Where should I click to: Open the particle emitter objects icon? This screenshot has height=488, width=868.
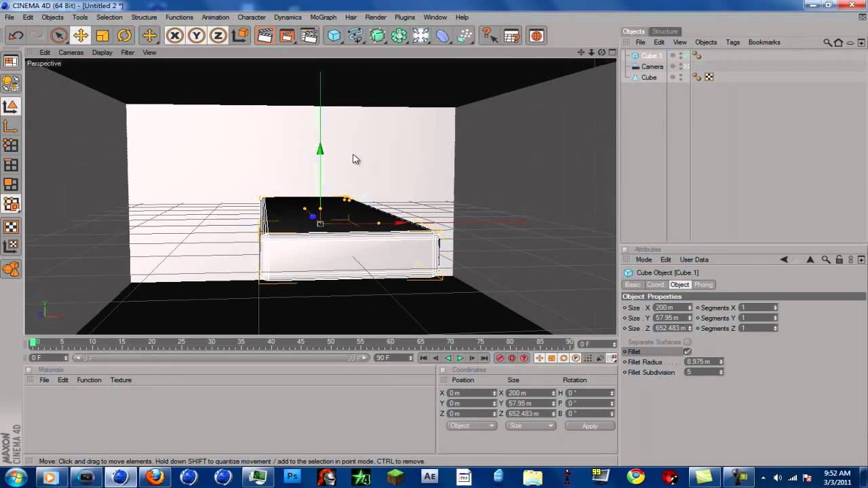coord(465,36)
